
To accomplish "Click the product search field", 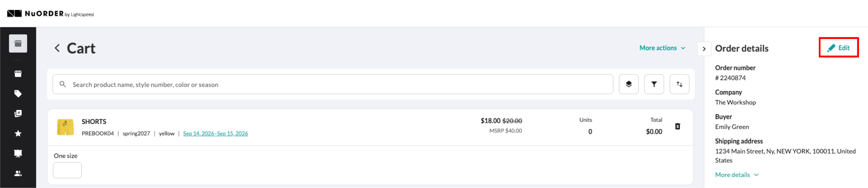I will 333,84.
